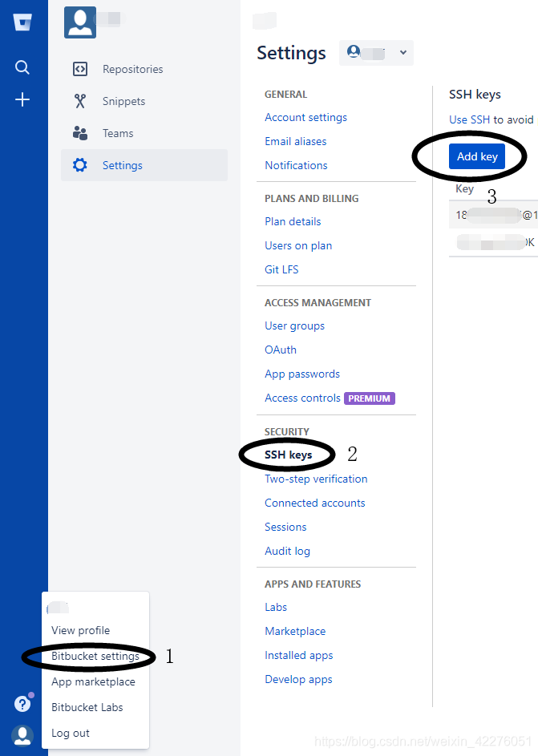Open OAuth link
Viewport: 538px width, 756px height.
click(281, 350)
